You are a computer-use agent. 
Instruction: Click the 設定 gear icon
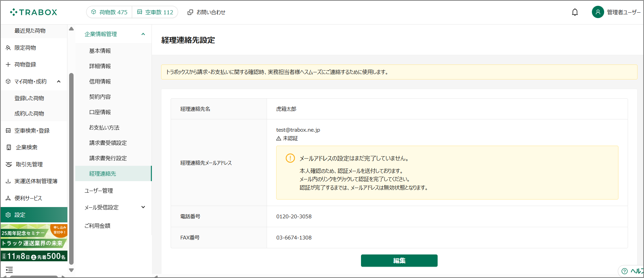point(8,215)
